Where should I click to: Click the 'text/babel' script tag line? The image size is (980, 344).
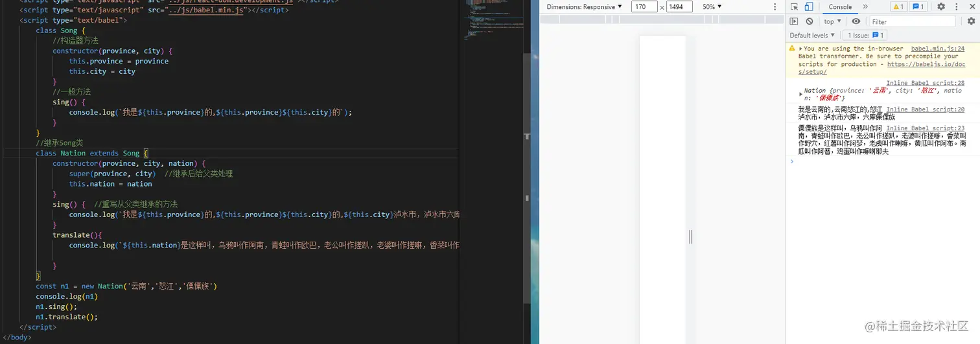coord(73,20)
